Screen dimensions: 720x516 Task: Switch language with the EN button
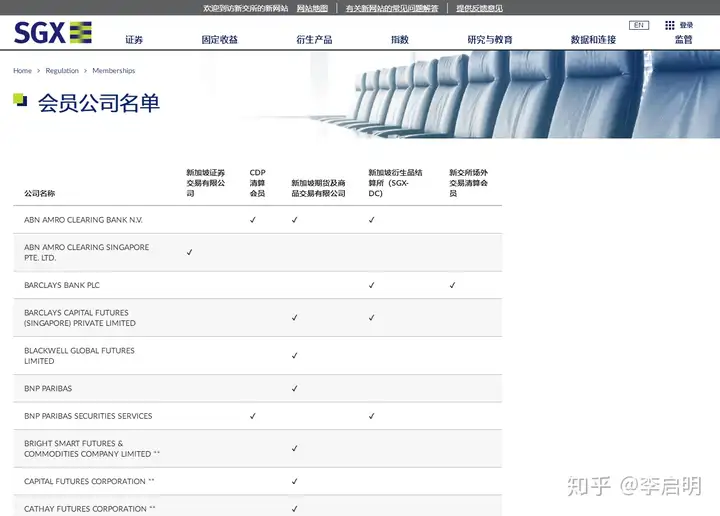tap(639, 25)
